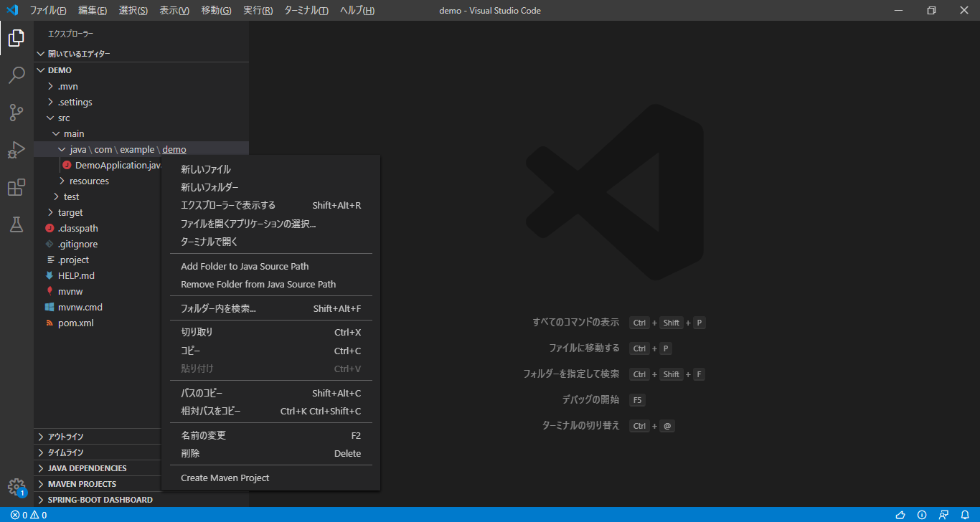This screenshot has height=522, width=980.
Task: Click the .gitignore file icon
Action: pyautogui.click(x=50, y=244)
